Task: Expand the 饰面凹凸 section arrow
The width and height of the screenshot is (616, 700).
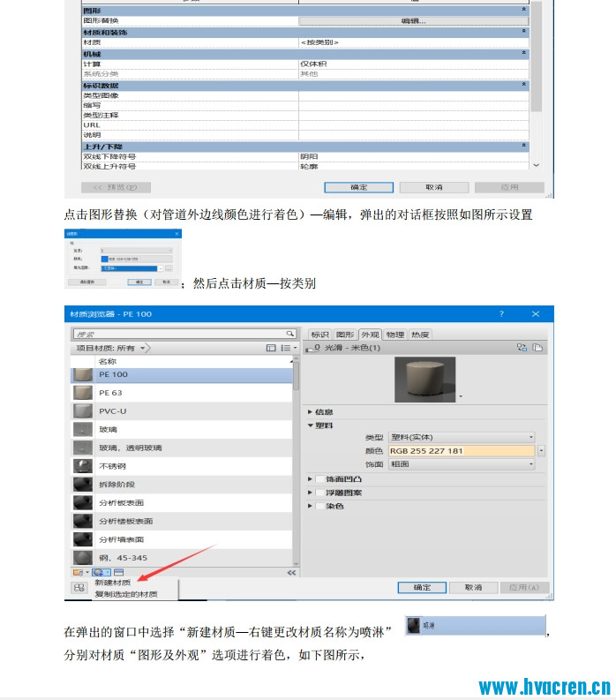Action: (x=310, y=479)
